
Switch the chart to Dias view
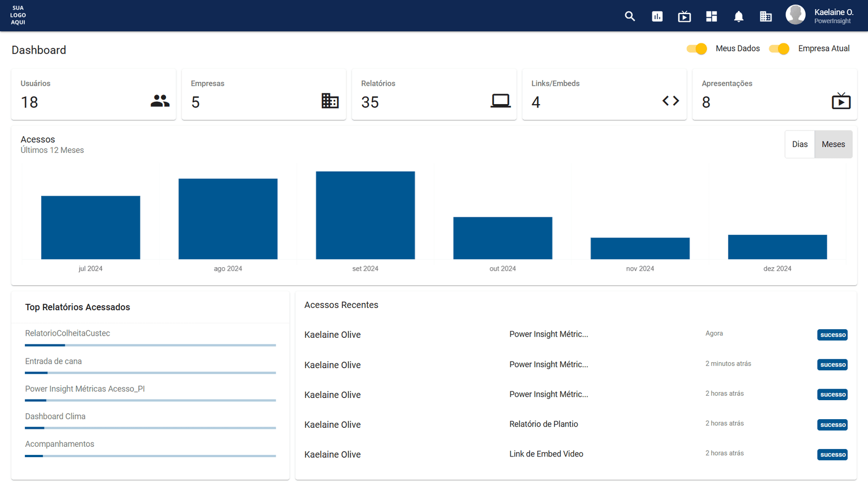click(800, 144)
